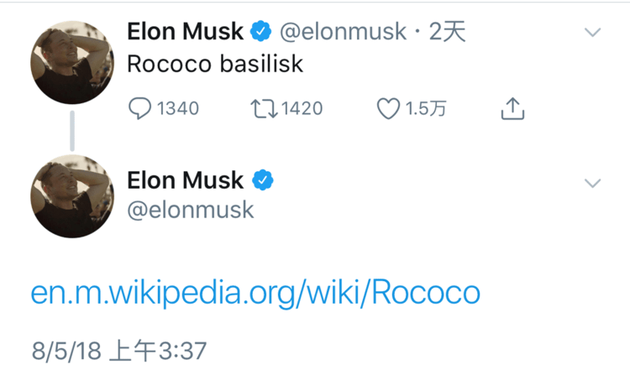Open Elon Musk avatar on top tweet
Viewport: 630px width, 380px height.
(x=72, y=62)
